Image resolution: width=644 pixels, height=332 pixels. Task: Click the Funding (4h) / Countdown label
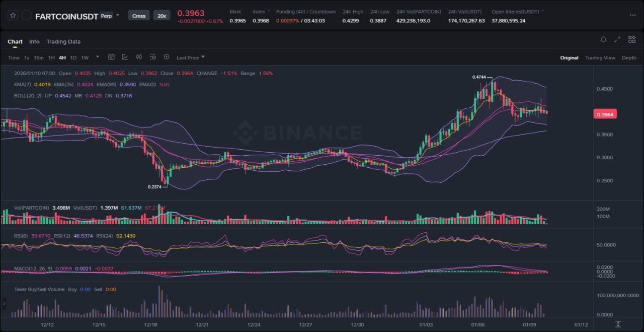click(306, 11)
